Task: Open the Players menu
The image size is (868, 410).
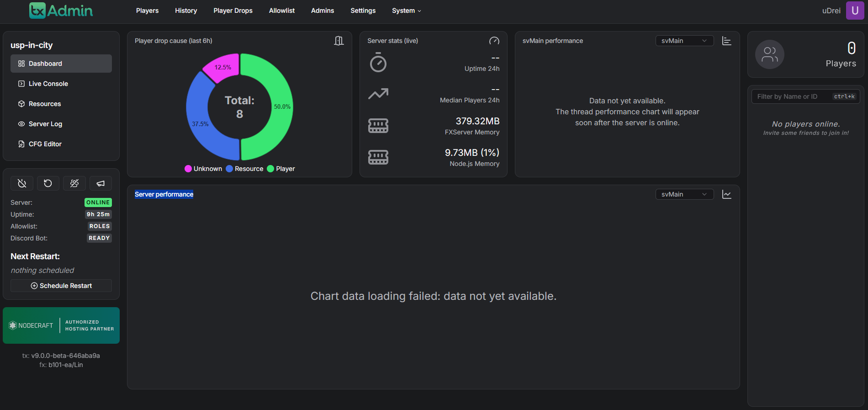Action: (x=147, y=11)
